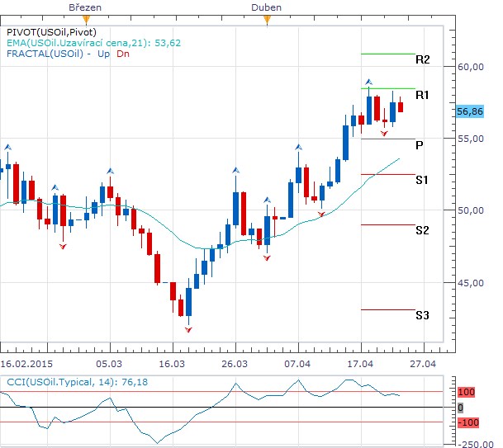Select the EMA 21 indicator label showing 53,62
Image resolution: width=503 pixels, height=448 pixels.
pyautogui.click(x=93, y=43)
